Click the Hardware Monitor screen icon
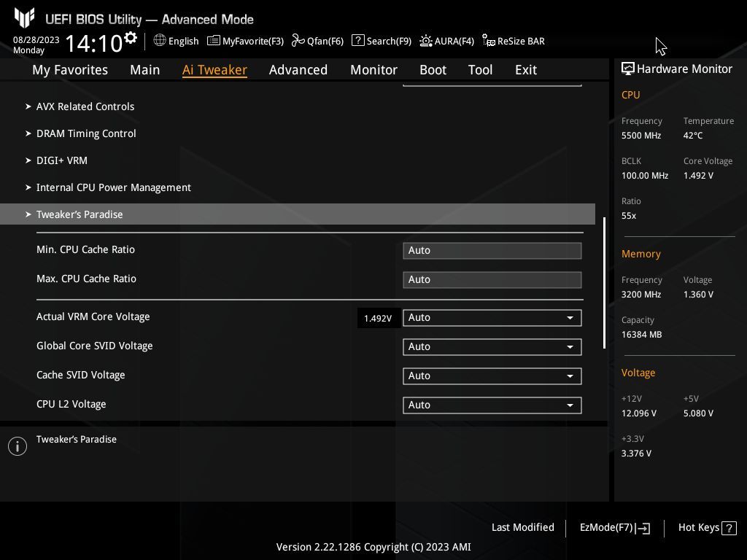747x560 pixels. point(628,69)
